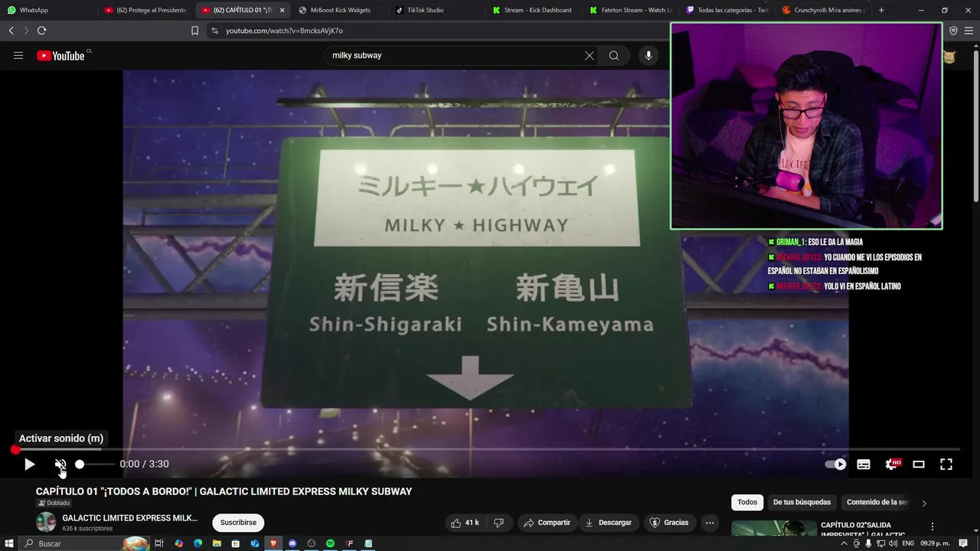The image size is (980, 551).
Task: Show hidden system tray icons
Action: pos(844,543)
